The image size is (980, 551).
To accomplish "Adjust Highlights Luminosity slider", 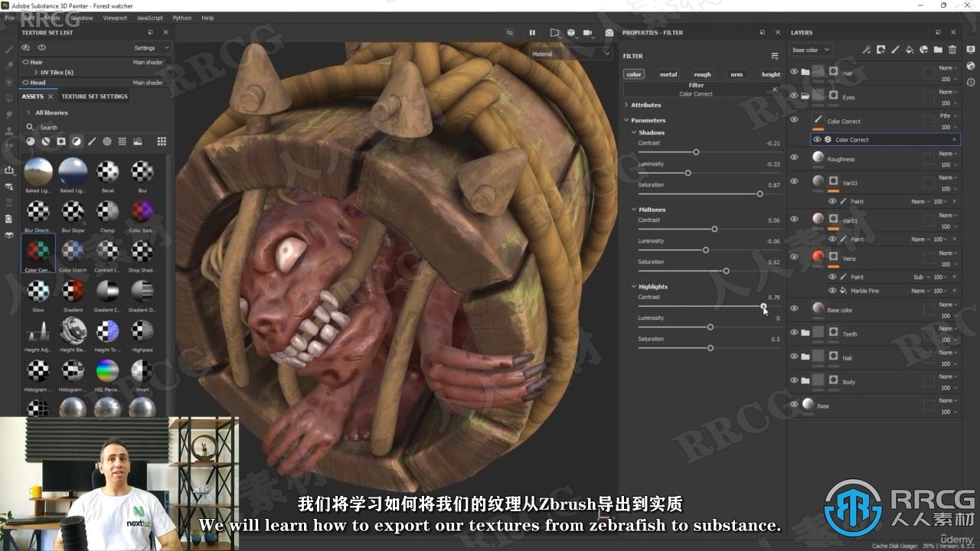I will (709, 327).
